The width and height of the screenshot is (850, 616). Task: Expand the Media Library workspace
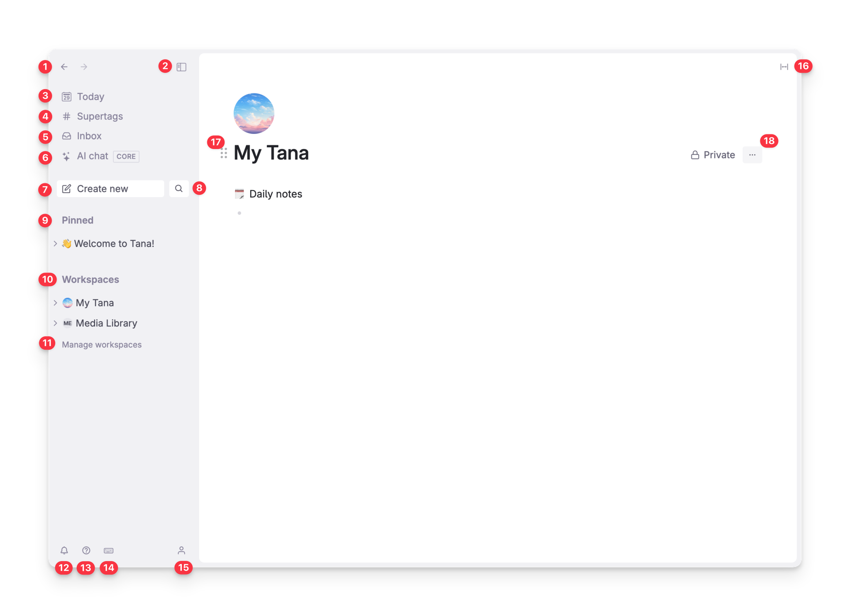tap(55, 323)
